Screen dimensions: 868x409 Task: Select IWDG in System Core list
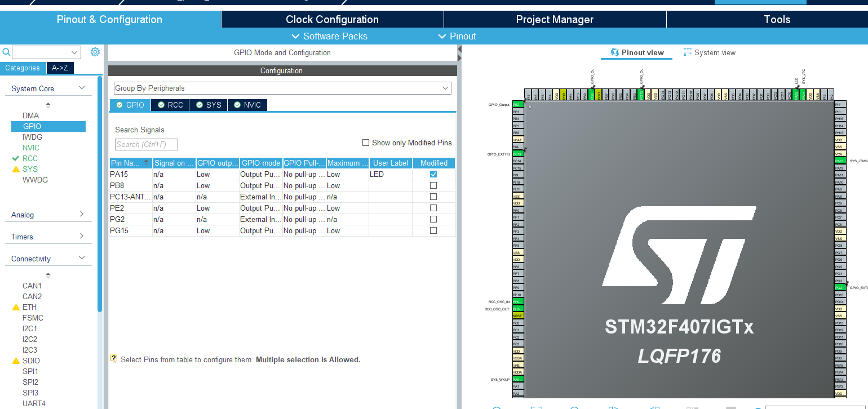(x=32, y=137)
